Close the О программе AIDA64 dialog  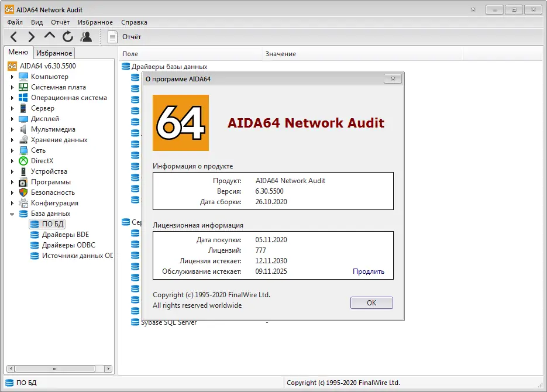[393, 78]
